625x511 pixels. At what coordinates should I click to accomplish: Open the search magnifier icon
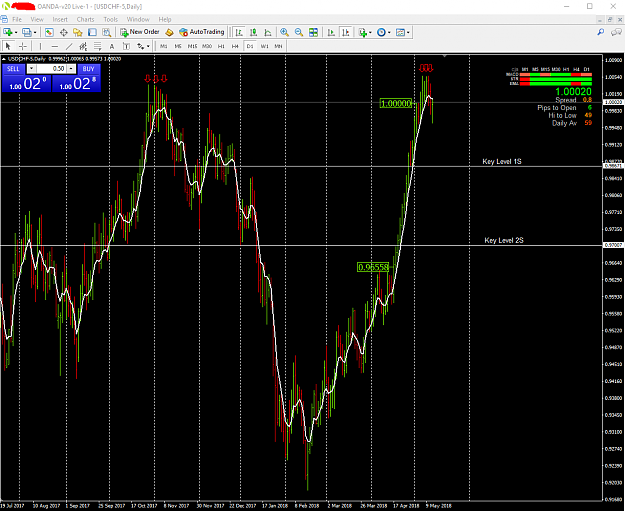(x=601, y=32)
